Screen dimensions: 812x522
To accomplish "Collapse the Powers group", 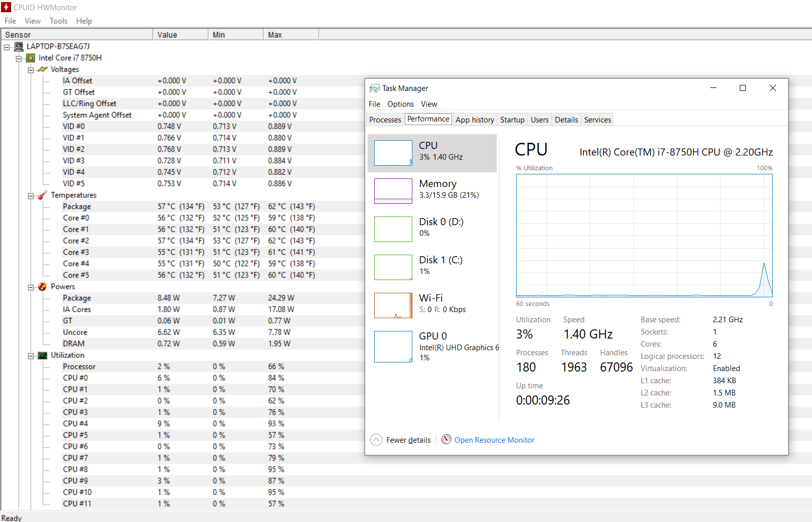I will [x=31, y=287].
